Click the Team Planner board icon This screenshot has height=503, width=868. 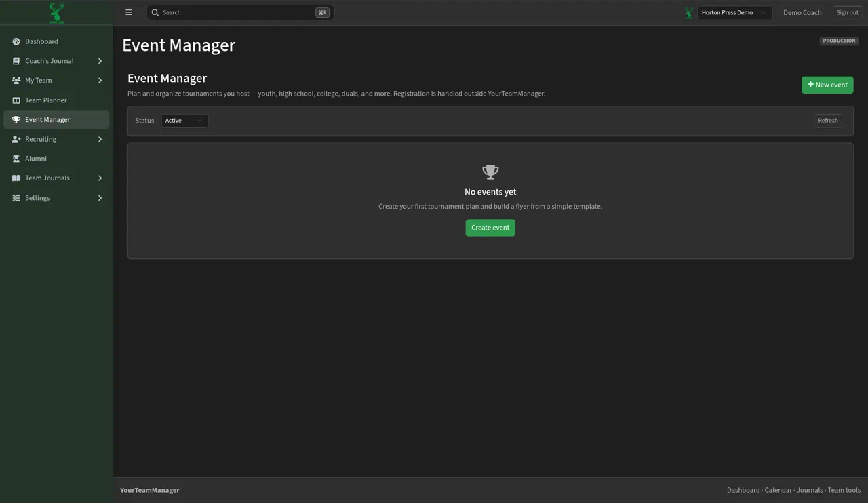point(16,100)
